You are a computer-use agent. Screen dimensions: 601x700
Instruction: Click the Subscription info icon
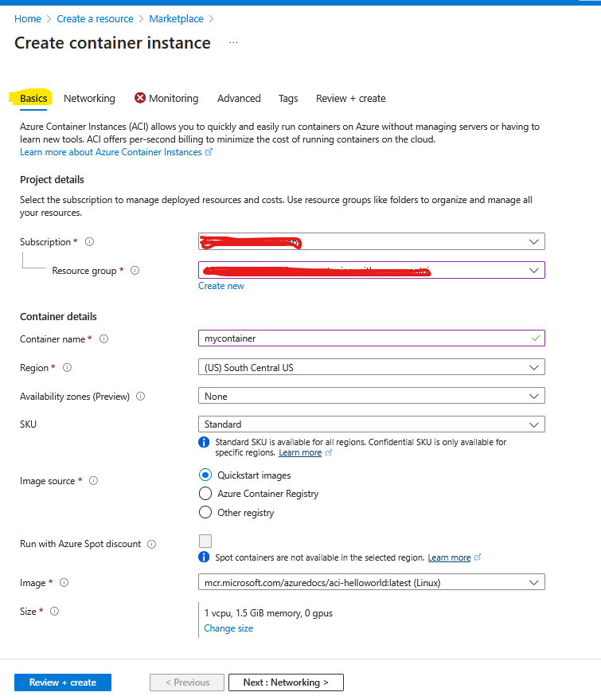[x=89, y=242]
